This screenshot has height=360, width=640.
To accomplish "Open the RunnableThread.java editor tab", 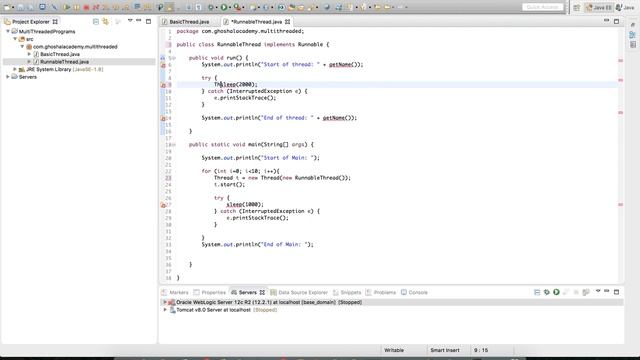I will tap(257, 22).
